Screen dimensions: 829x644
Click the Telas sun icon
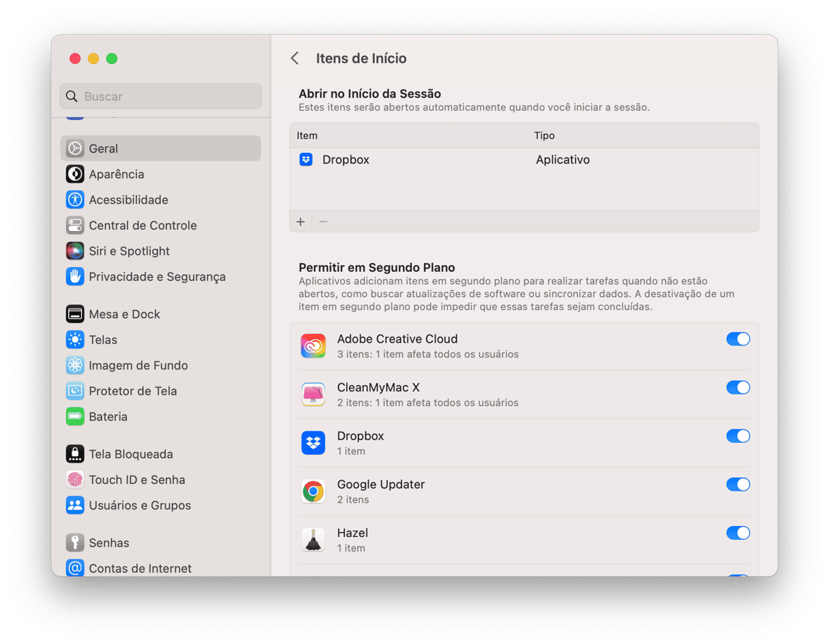tap(75, 339)
